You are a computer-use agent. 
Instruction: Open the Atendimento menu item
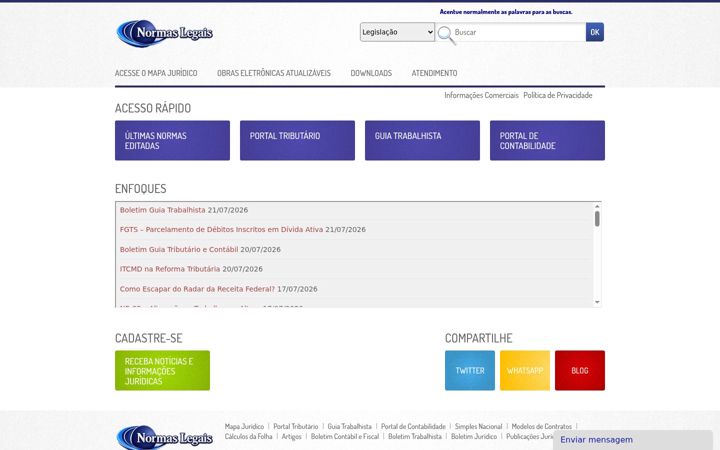[434, 73]
